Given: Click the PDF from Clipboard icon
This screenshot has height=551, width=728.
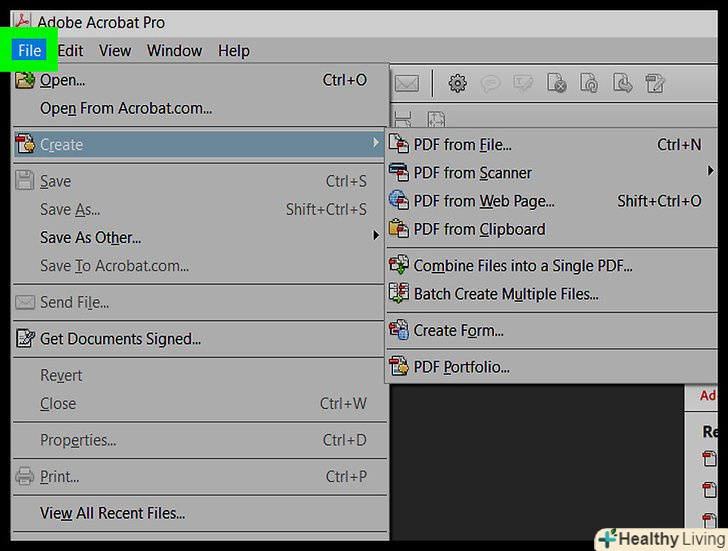Looking at the screenshot, I should (x=398, y=229).
